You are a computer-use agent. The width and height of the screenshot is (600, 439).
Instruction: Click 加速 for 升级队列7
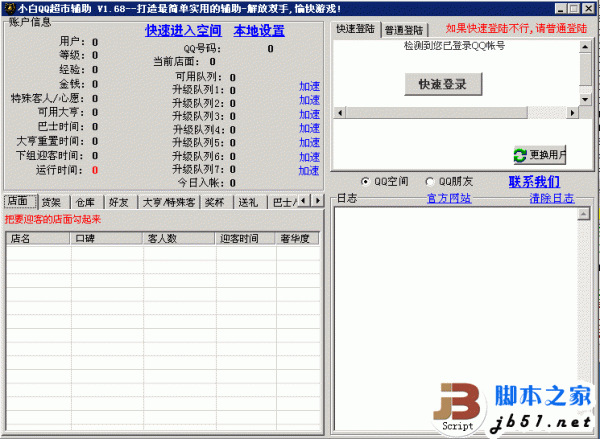[x=309, y=170]
